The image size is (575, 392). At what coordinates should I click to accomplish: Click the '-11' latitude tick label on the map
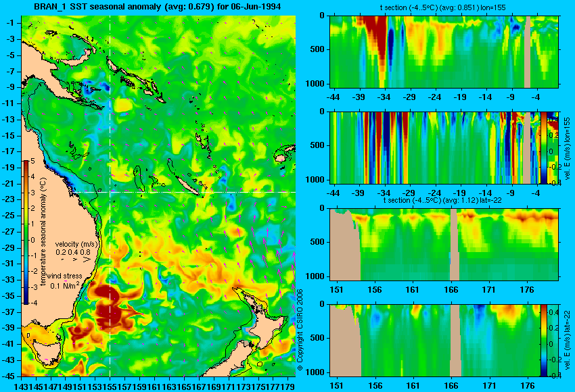9,103
